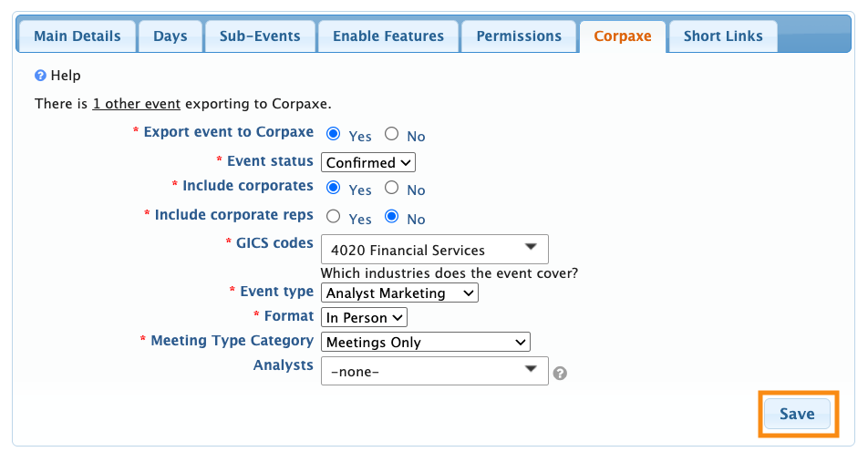
Task: Click the help icon beside Analysts field
Action: coord(561,373)
